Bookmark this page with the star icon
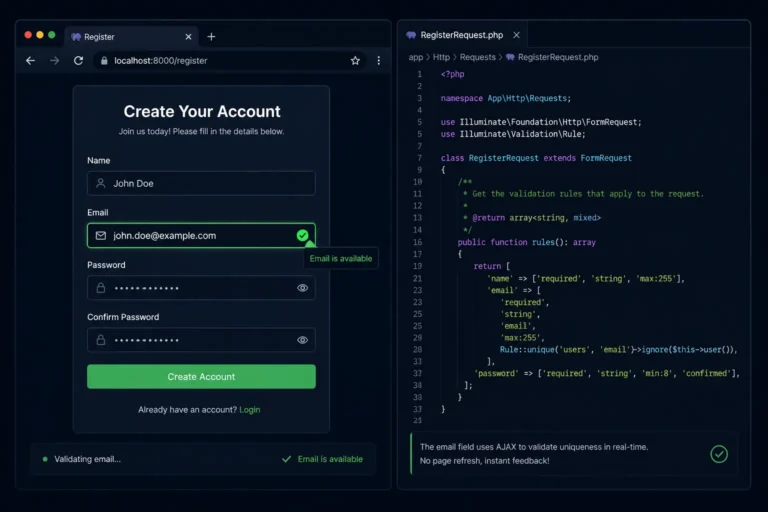The width and height of the screenshot is (768, 512). [355, 61]
